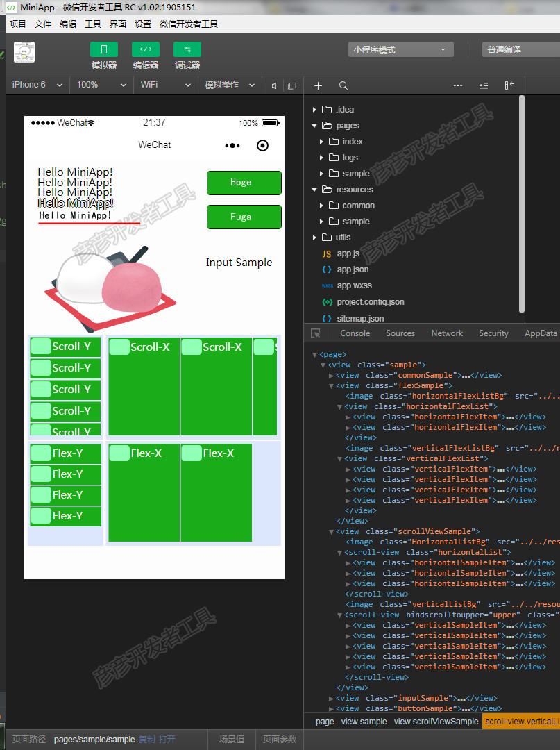Expand the commonSample view node
The width and height of the screenshot is (560, 750).
pyautogui.click(x=331, y=376)
